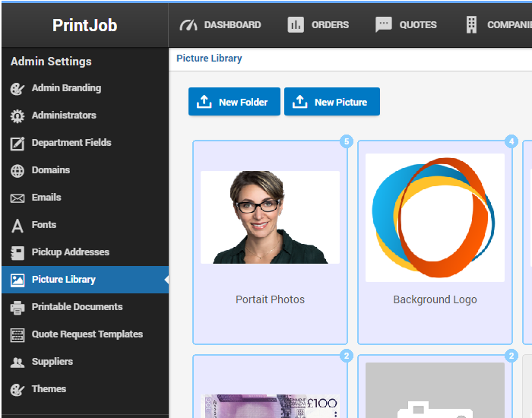Click the Printable Documents printer icon
The width and height of the screenshot is (532, 418).
[x=17, y=308]
